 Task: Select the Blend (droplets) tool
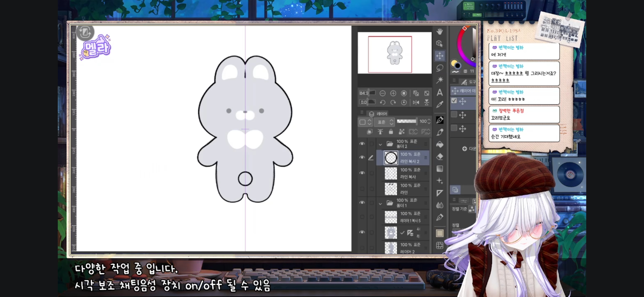click(x=439, y=205)
